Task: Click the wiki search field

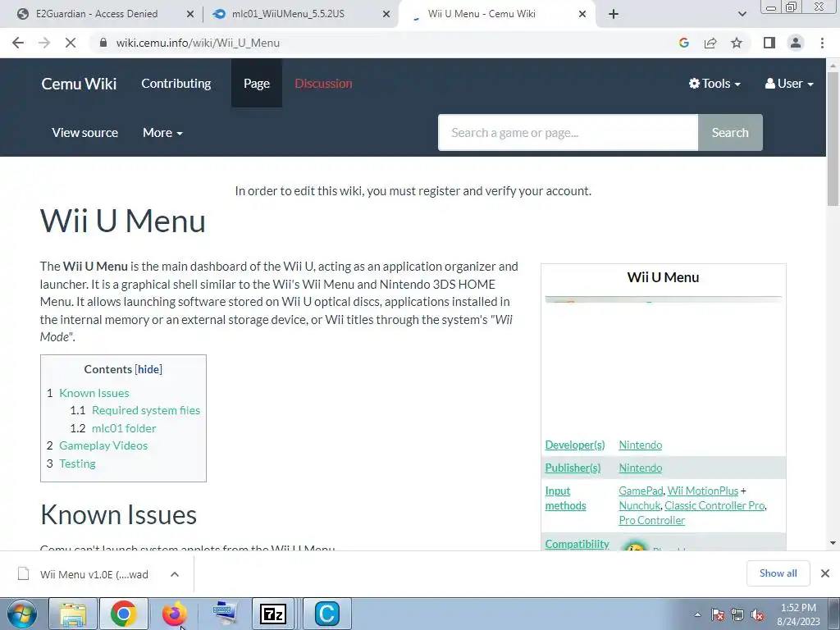Action: point(568,132)
